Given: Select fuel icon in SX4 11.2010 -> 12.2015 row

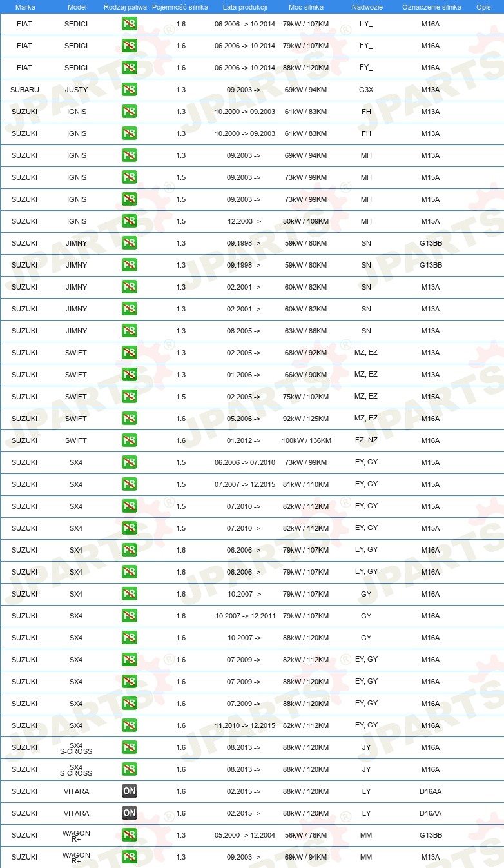Looking at the screenshot, I should (130, 725).
